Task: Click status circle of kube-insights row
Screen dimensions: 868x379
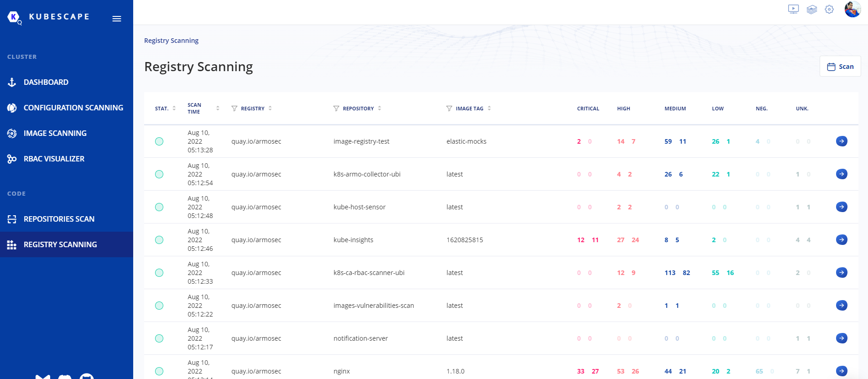Action: click(x=159, y=240)
